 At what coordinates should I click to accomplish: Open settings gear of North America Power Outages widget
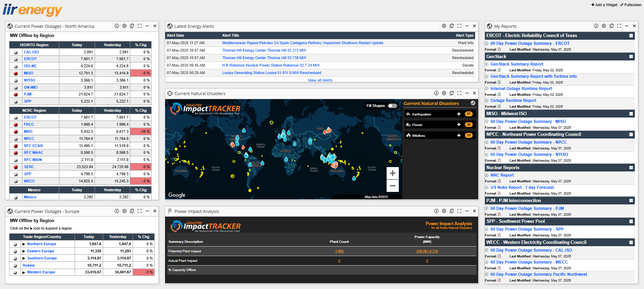point(124,26)
